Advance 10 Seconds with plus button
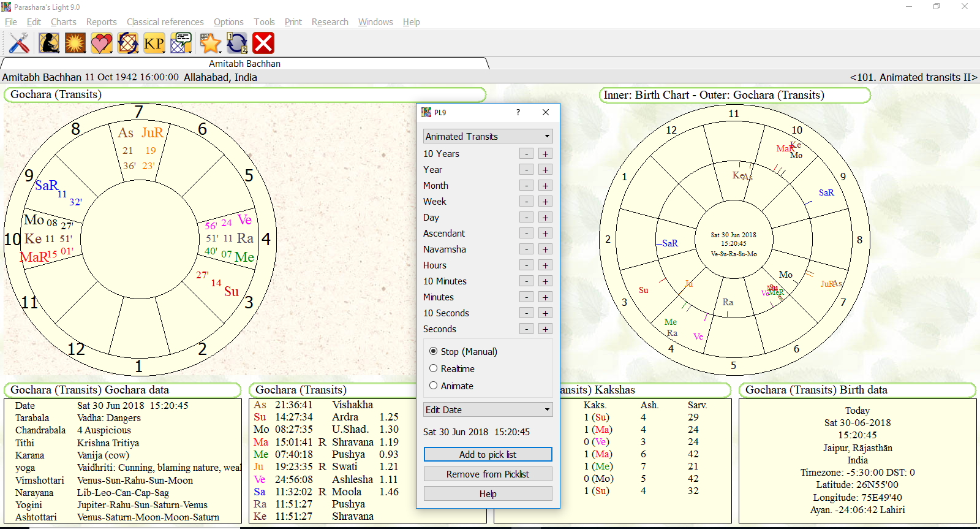 pos(546,313)
